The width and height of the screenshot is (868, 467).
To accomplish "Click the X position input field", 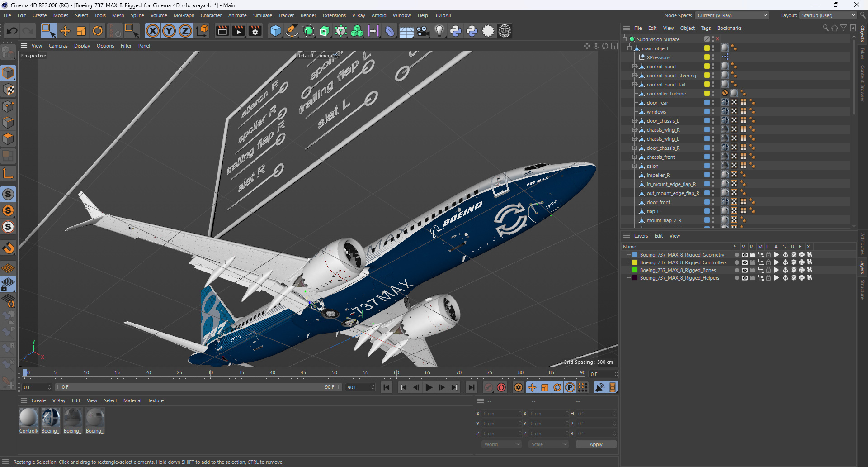I will (501, 414).
